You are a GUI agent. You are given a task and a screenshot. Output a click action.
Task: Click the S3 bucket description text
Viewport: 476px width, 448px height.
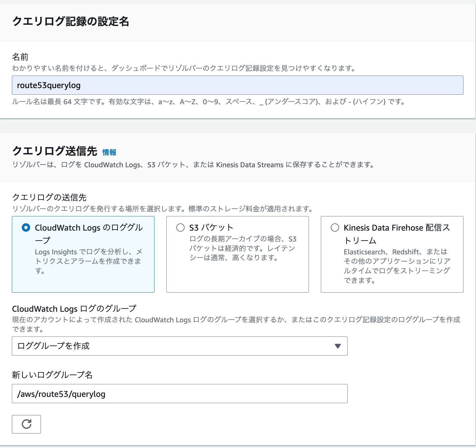point(243,248)
